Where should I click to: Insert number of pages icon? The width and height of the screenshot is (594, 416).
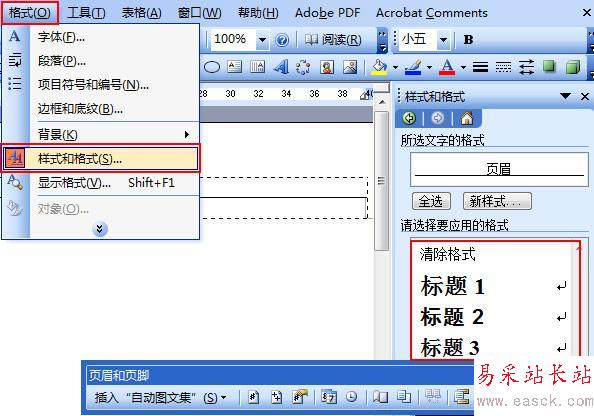tap(276, 397)
